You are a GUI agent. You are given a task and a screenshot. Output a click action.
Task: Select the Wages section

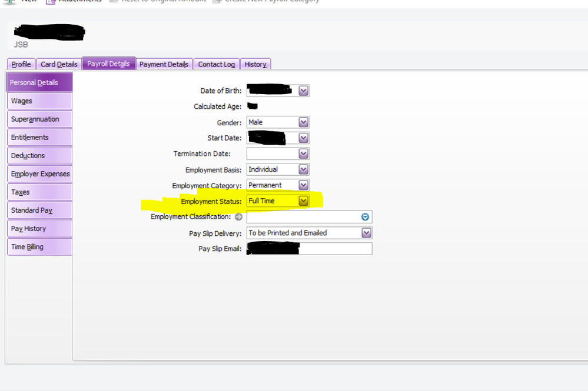pos(39,101)
